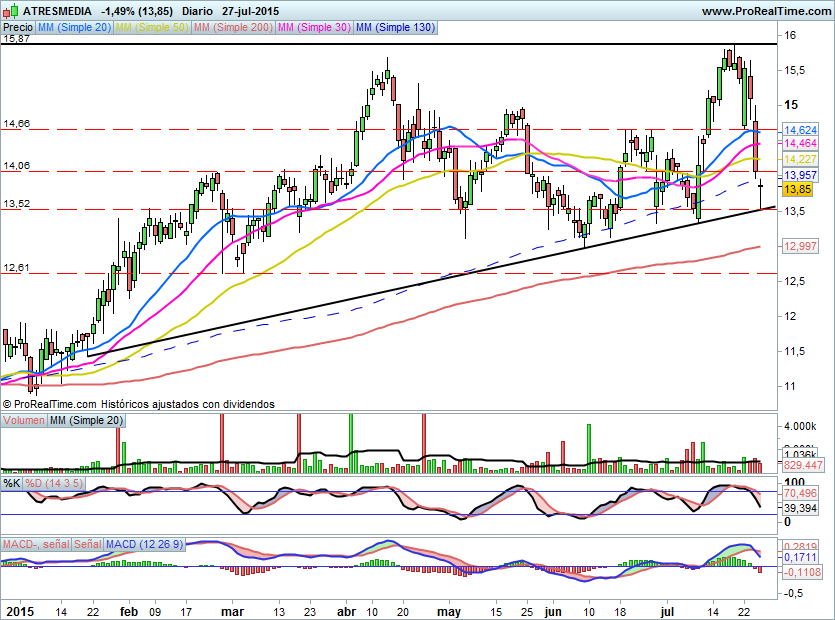Click the 14,464 magenta price tag
The image size is (835, 620).
point(800,143)
